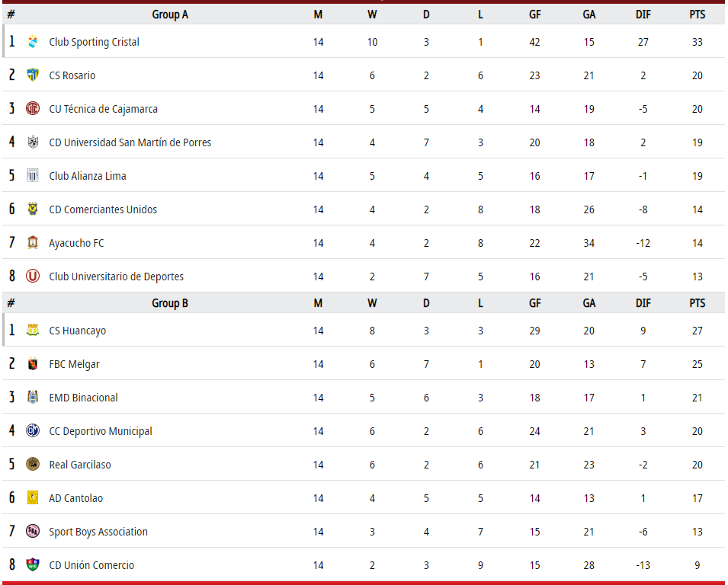This screenshot has height=585, width=728.
Task: Click the CC Deportivo Municipal logo
Action: pyautogui.click(x=33, y=431)
